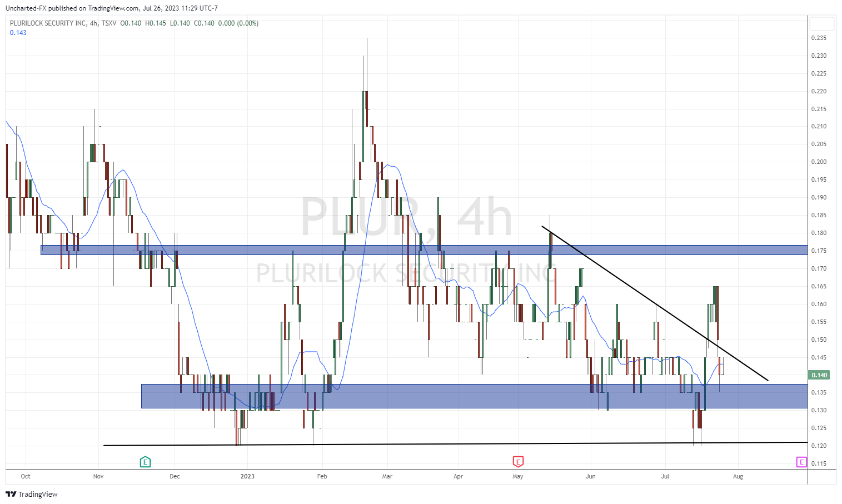Select the lower blue support zone near 0.135

[x=474, y=396]
